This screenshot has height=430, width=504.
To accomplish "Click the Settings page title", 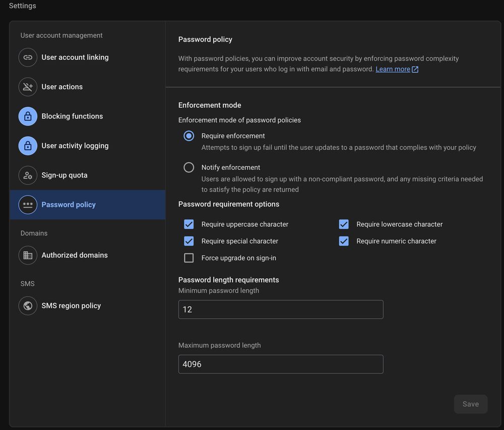I will point(23,6).
